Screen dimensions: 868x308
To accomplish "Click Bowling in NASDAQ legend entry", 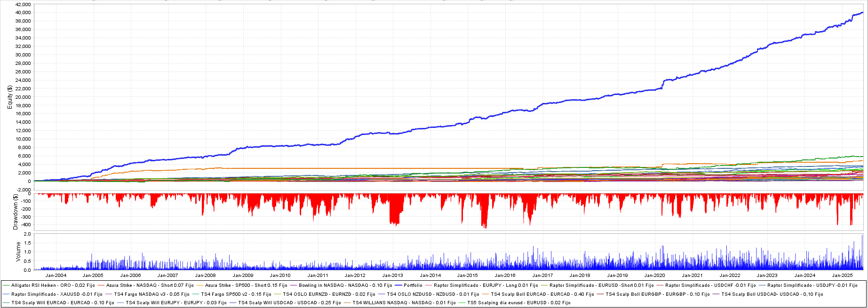I will tap(345, 285).
